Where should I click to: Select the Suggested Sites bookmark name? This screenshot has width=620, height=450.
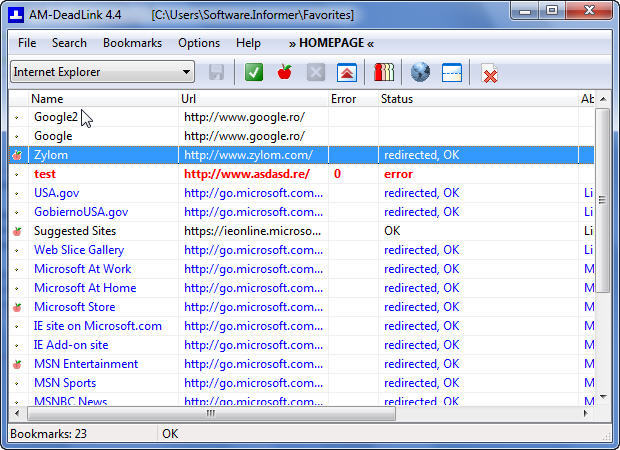point(75,231)
